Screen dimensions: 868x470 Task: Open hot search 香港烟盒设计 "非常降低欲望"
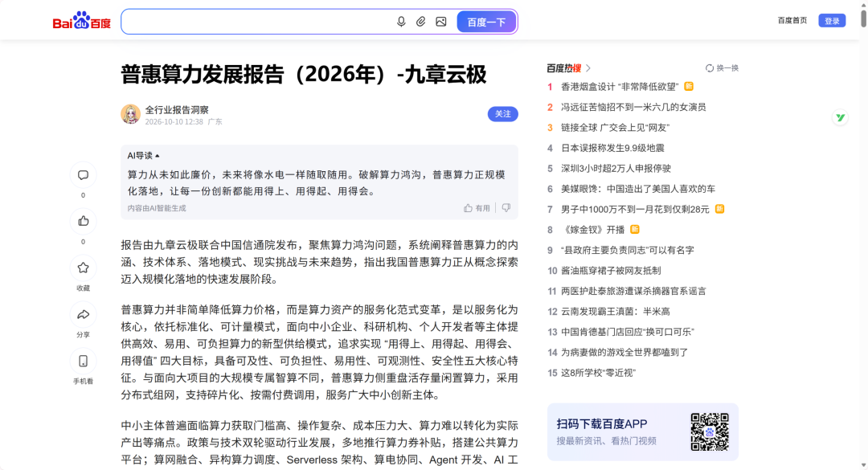(x=620, y=86)
